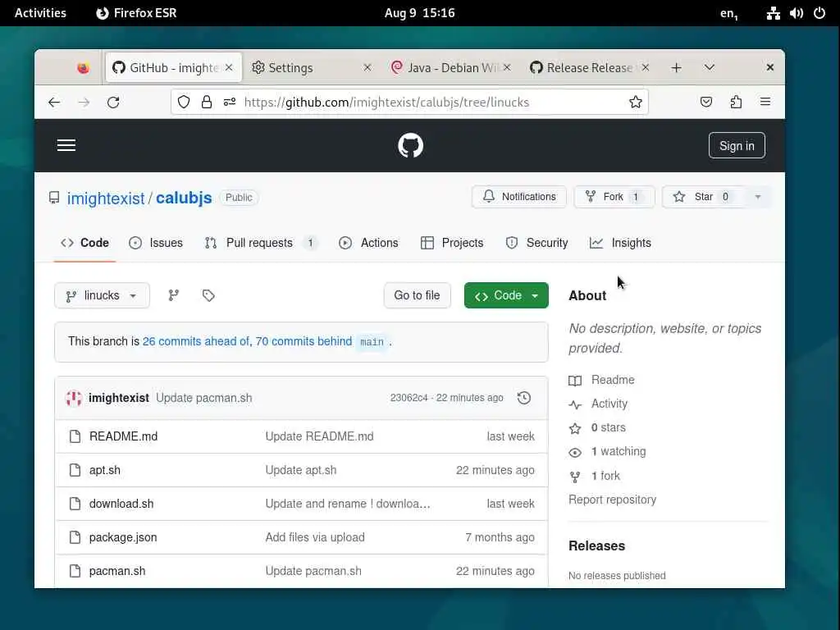Open the Activity link in About

point(609,404)
